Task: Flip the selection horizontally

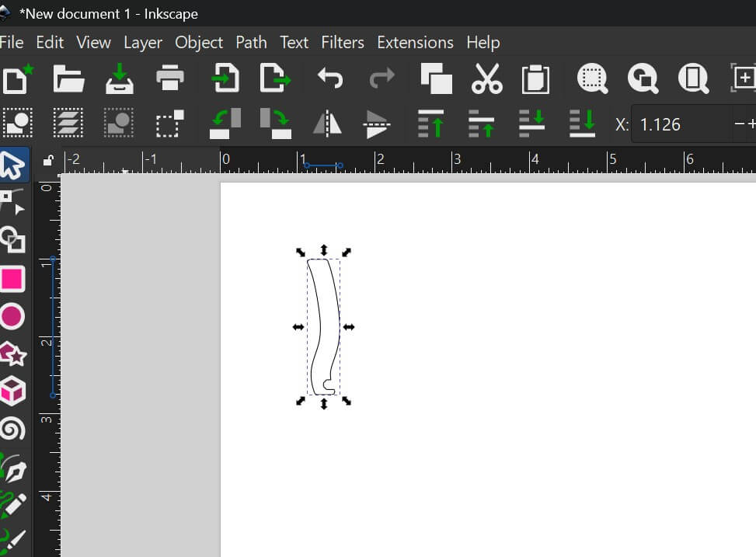Action: tap(327, 124)
